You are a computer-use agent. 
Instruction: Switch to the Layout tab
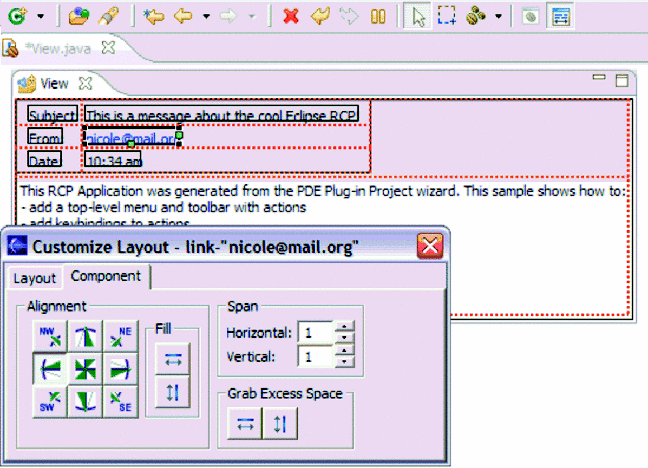click(x=34, y=277)
